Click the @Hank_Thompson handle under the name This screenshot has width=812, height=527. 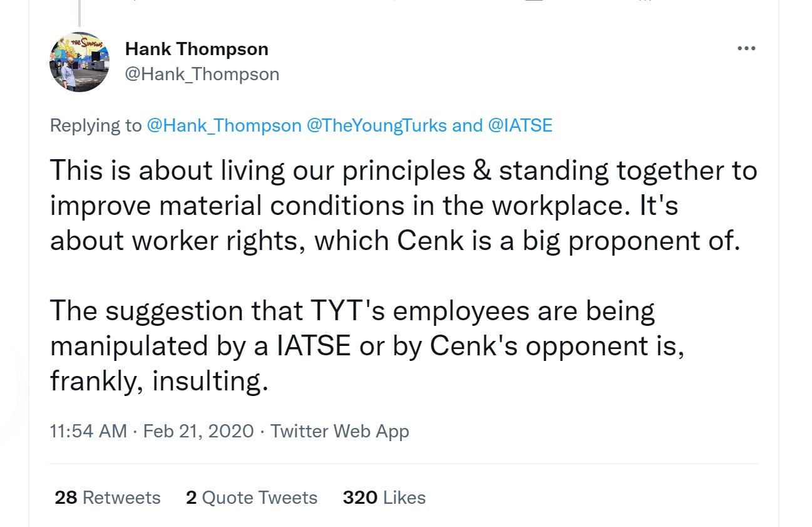tap(203, 74)
